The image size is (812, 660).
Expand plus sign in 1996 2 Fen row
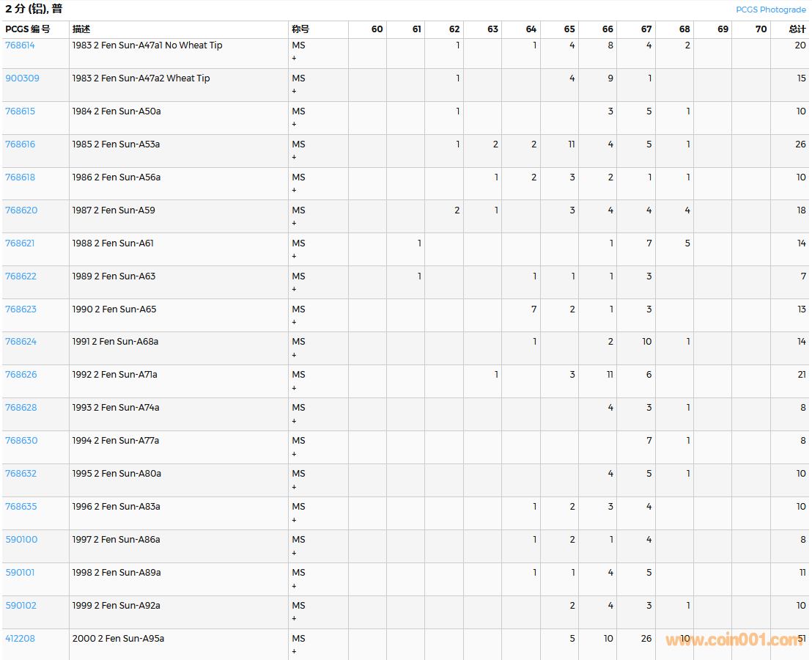[x=295, y=520]
